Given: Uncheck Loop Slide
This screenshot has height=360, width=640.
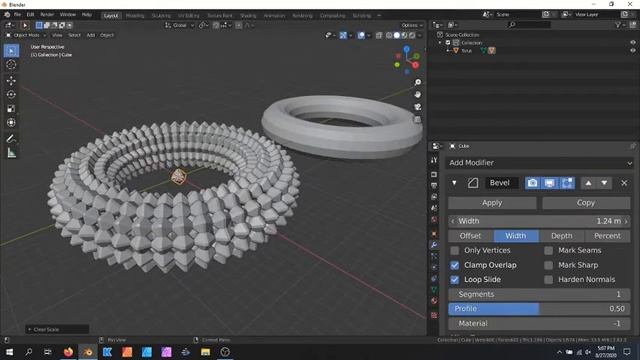Looking at the screenshot, I should (454, 280).
